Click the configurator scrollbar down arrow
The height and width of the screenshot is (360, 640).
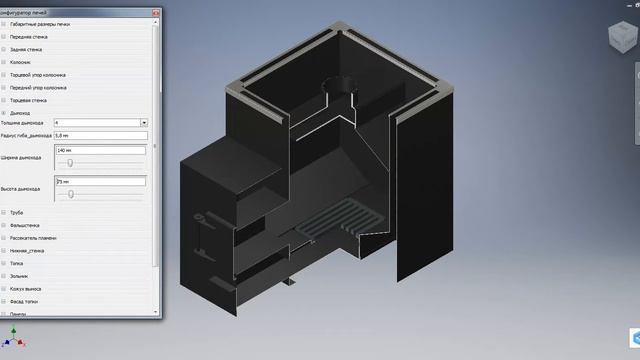[155, 312]
